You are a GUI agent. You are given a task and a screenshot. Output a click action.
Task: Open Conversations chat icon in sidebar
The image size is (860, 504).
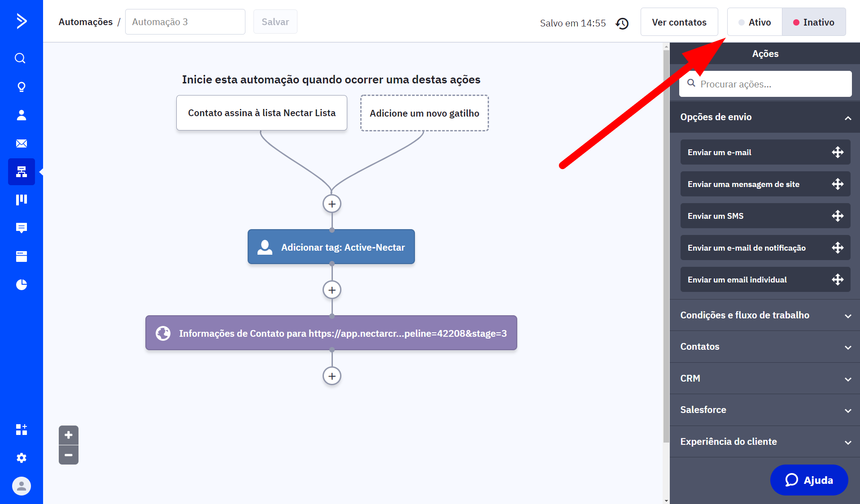(21, 228)
